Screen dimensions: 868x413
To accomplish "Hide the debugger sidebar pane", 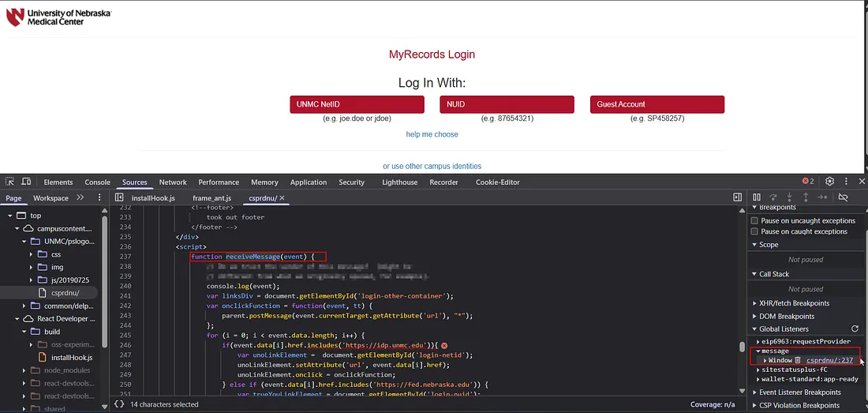I will click(737, 197).
